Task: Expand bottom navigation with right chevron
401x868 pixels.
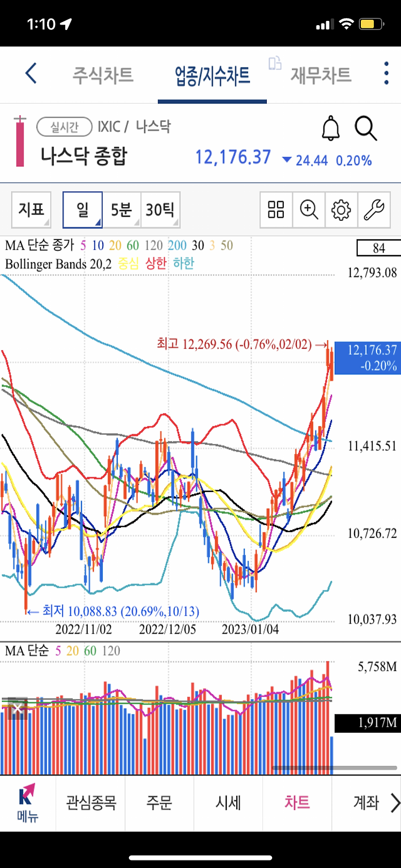Action: tap(395, 803)
